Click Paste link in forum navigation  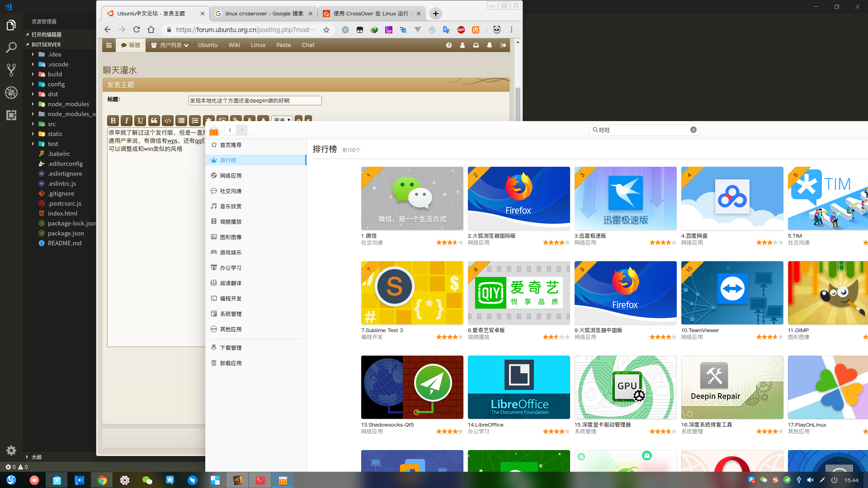click(x=283, y=45)
